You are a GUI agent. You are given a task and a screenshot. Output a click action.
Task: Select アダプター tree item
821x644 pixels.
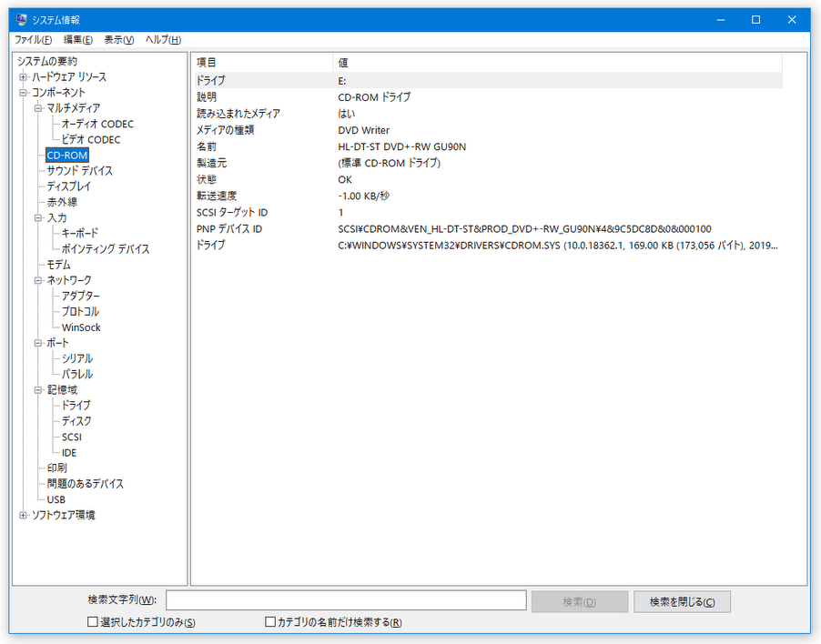(x=80, y=297)
